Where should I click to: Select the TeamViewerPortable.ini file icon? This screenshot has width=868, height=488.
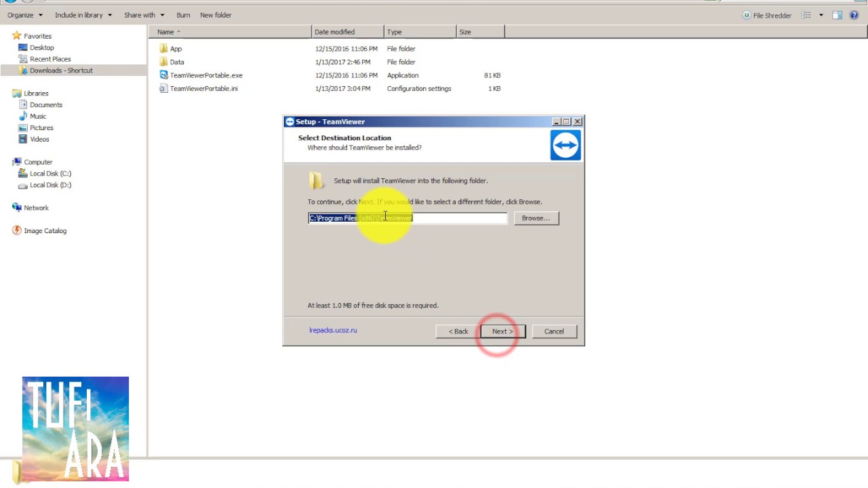pos(163,88)
